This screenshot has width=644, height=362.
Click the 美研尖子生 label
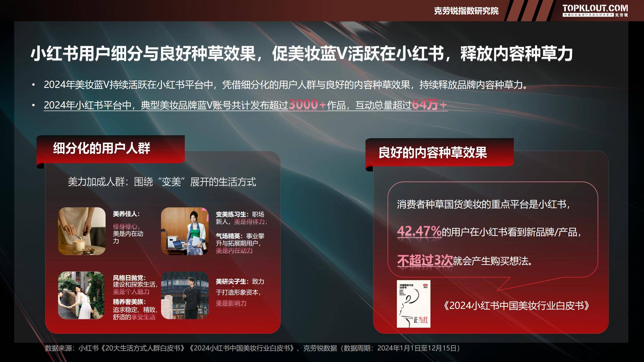pos(232,282)
